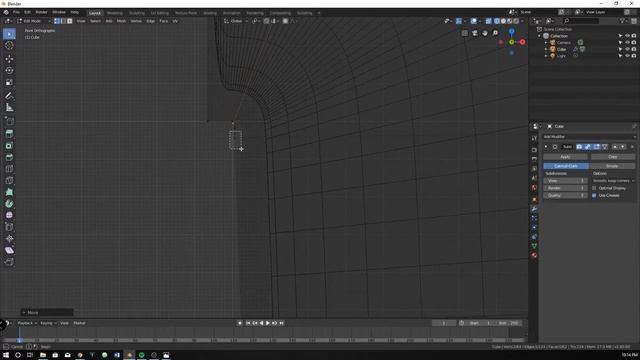Click the zoom view magnifier gizmo
Viewport: 640px width, 360px height.
495,33
